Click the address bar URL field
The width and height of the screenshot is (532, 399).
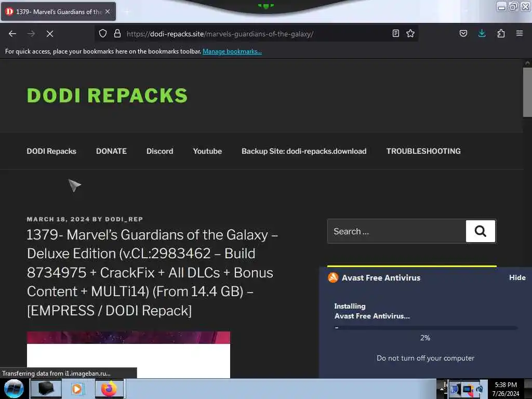point(256,34)
